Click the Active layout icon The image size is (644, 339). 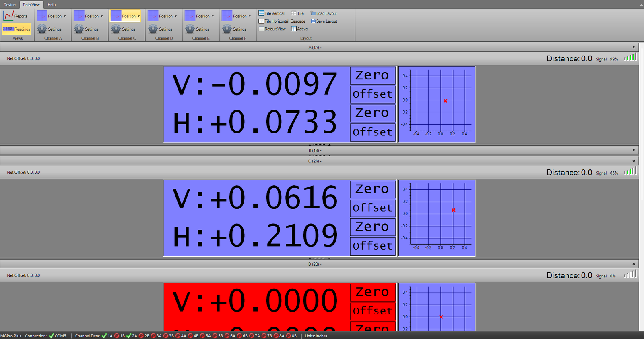(294, 29)
